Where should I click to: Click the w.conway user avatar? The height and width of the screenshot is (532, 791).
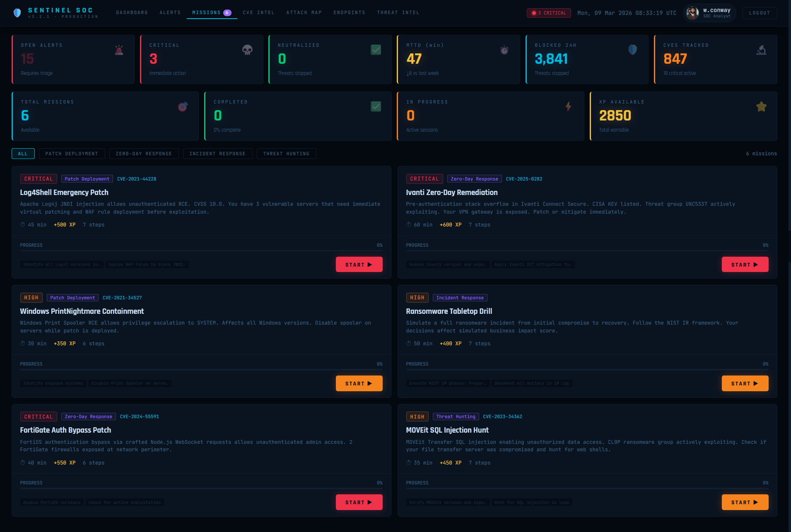pos(692,13)
